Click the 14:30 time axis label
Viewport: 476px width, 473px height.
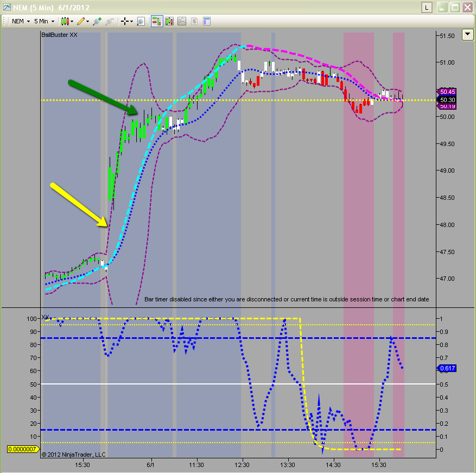[x=333, y=465]
